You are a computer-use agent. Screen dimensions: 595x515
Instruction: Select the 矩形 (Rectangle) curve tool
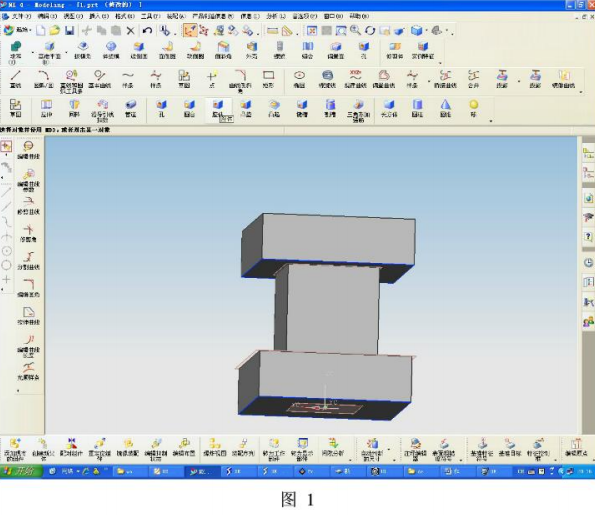pyautogui.click(x=268, y=79)
